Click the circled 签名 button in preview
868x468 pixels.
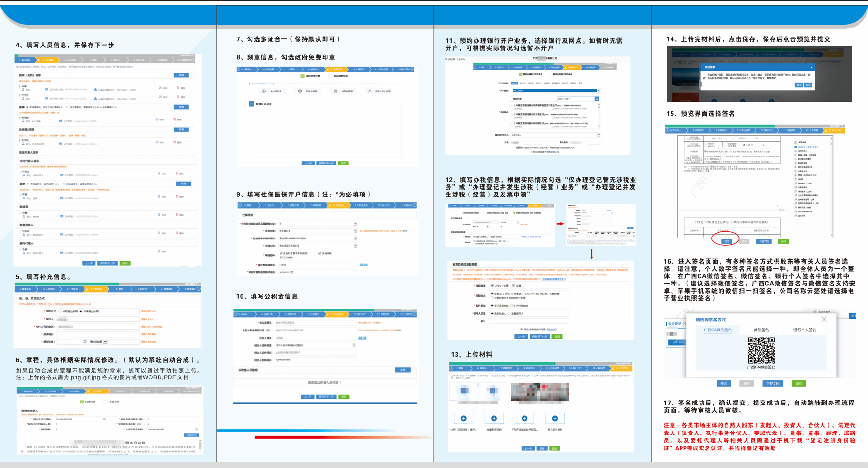tap(726, 241)
